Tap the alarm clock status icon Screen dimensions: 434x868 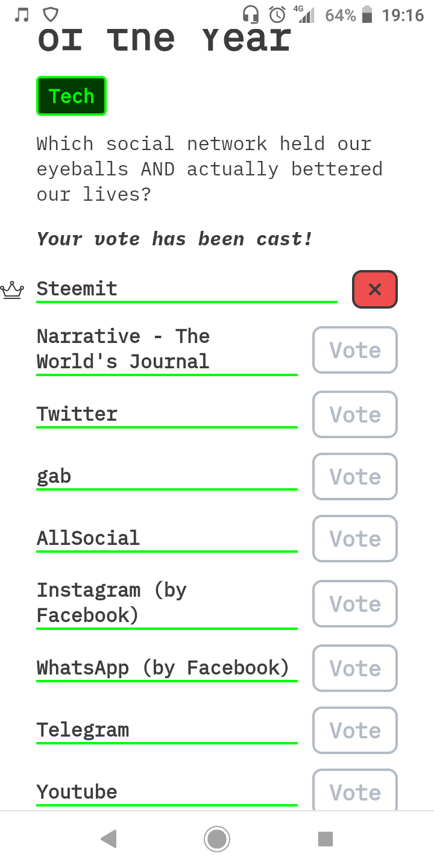pos(277,14)
